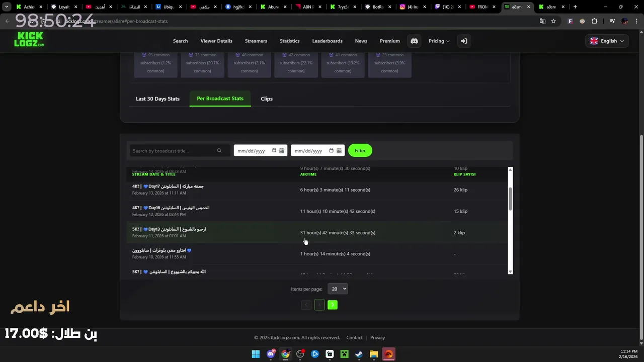Open the News menu item
This screenshot has height=362, width=644.
pyautogui.click(x=361, y=41)
